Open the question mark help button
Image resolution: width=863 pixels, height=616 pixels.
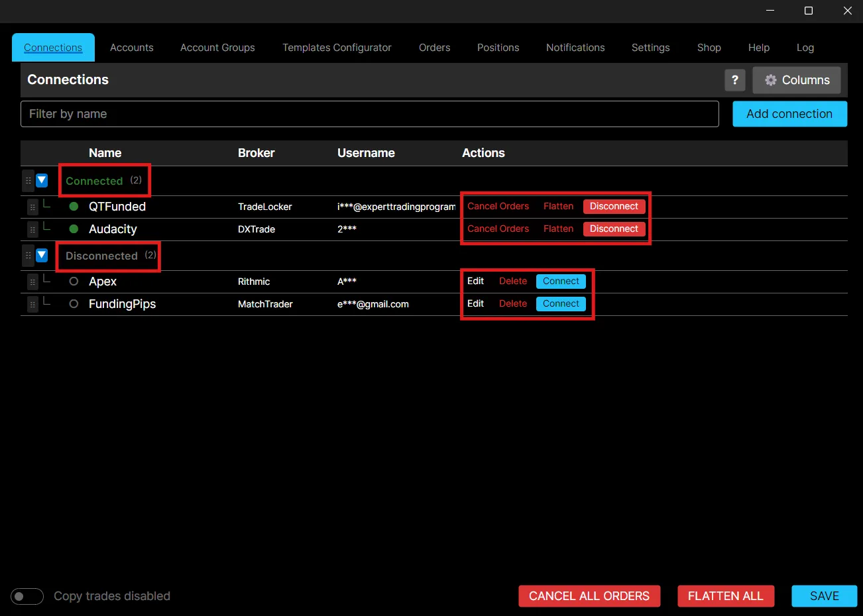[735, 80]
